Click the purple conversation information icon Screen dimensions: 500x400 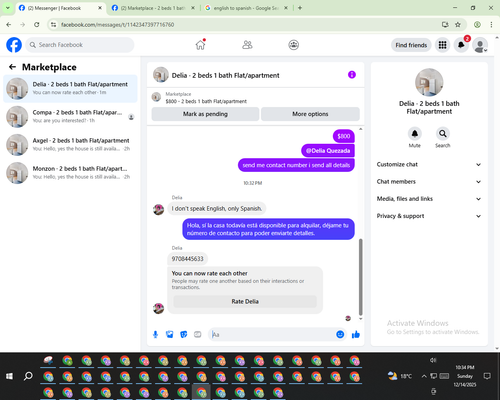[352, 75]
